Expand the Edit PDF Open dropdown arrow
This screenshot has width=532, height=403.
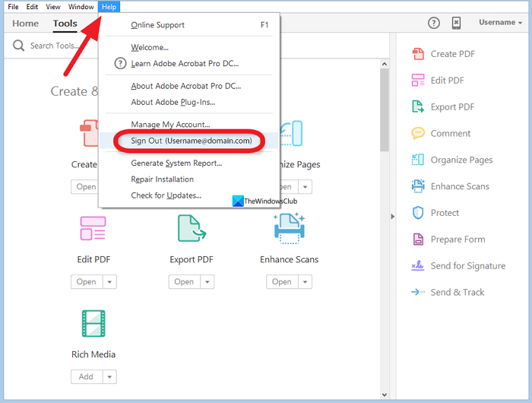coord(109,282)
